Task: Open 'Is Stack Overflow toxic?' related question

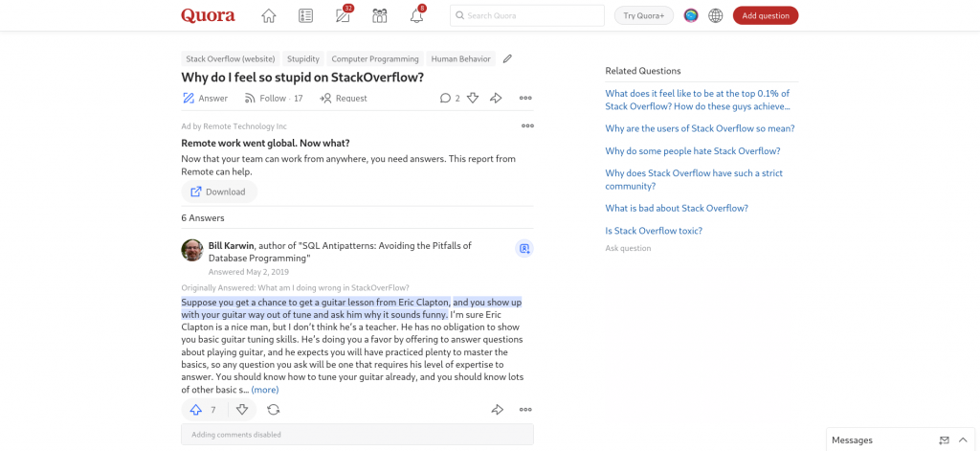Action: click(x=654, y=231)
